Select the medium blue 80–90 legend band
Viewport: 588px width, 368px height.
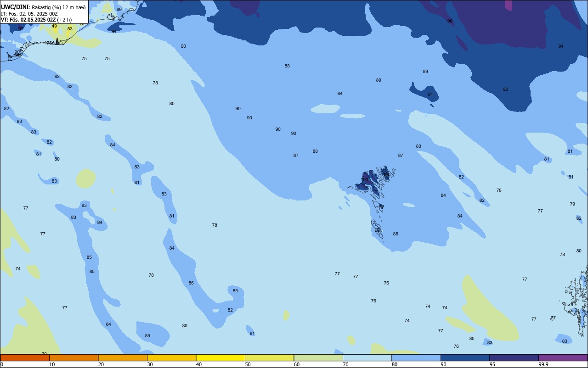[x=416, y=357]
